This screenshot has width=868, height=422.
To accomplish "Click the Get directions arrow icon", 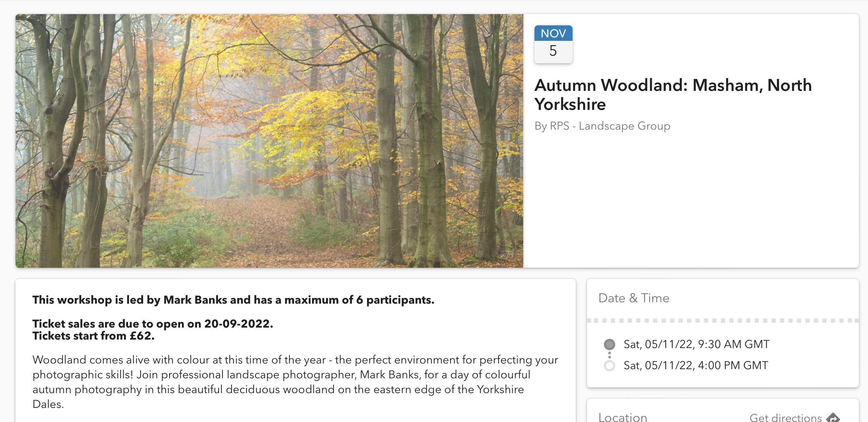I will coord(833,418).
